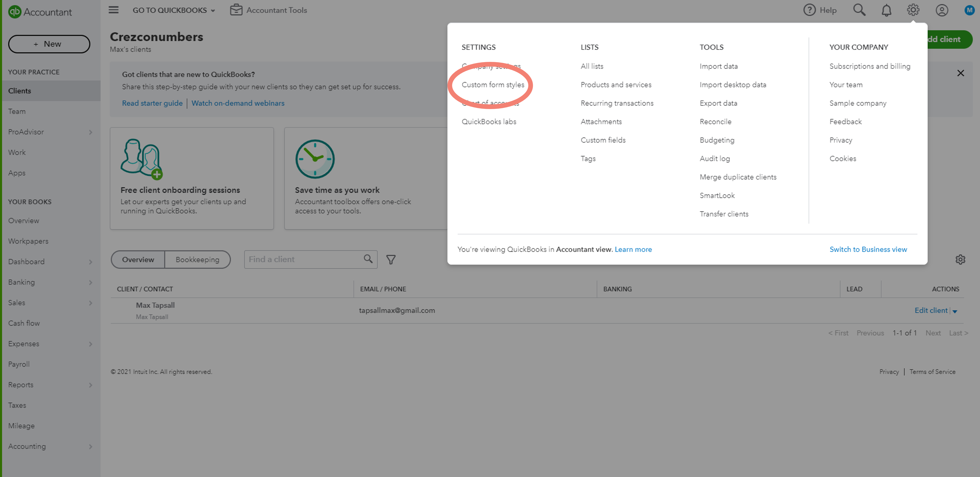Open Audit log tool
Screen dimensions: 980x477
[715, 158]
